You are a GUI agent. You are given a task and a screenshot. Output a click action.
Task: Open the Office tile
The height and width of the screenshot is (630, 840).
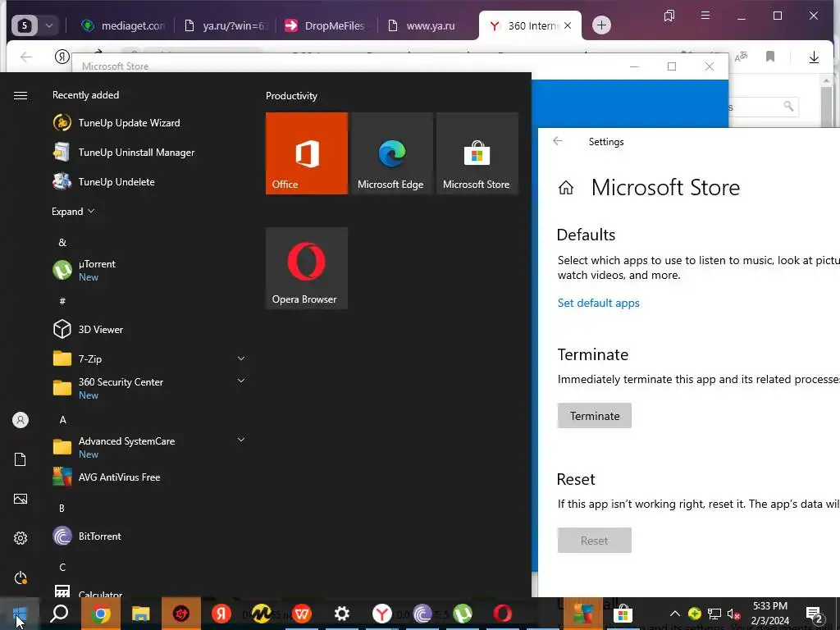point(307,153)
